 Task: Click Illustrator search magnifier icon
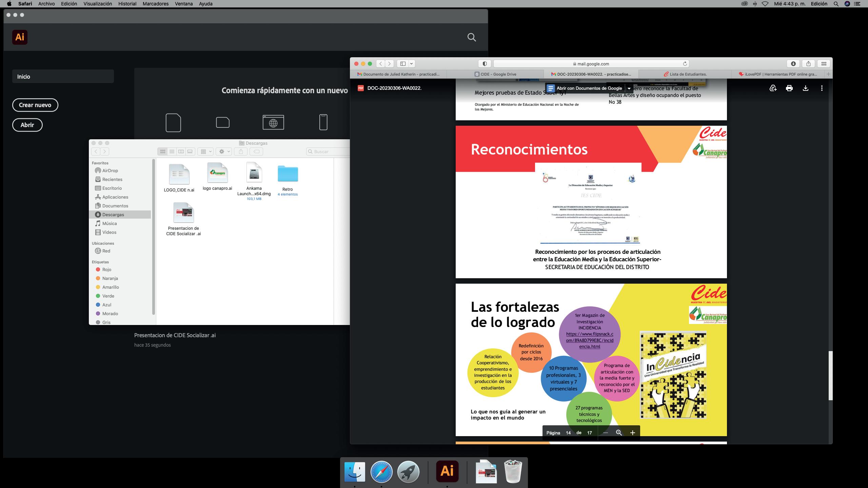[471, 37]
